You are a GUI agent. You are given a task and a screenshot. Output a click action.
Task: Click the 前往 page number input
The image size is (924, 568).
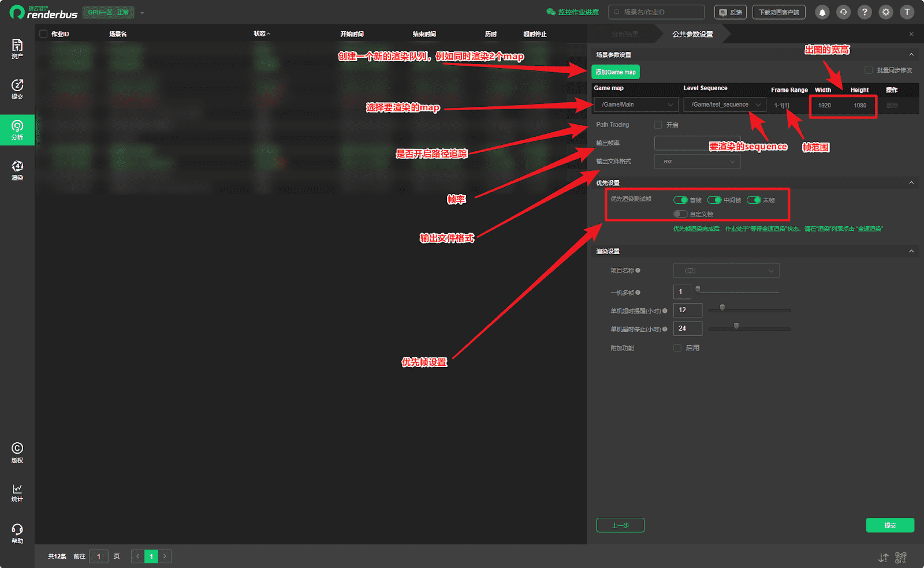99,556
